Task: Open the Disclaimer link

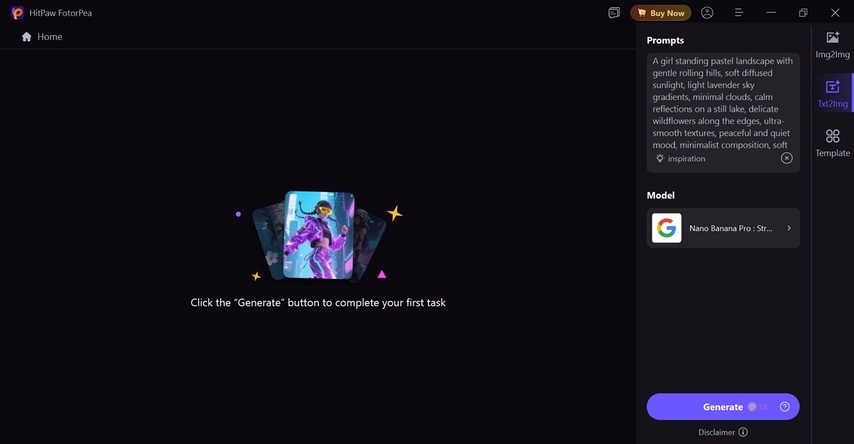Action: tap(716, 432)
